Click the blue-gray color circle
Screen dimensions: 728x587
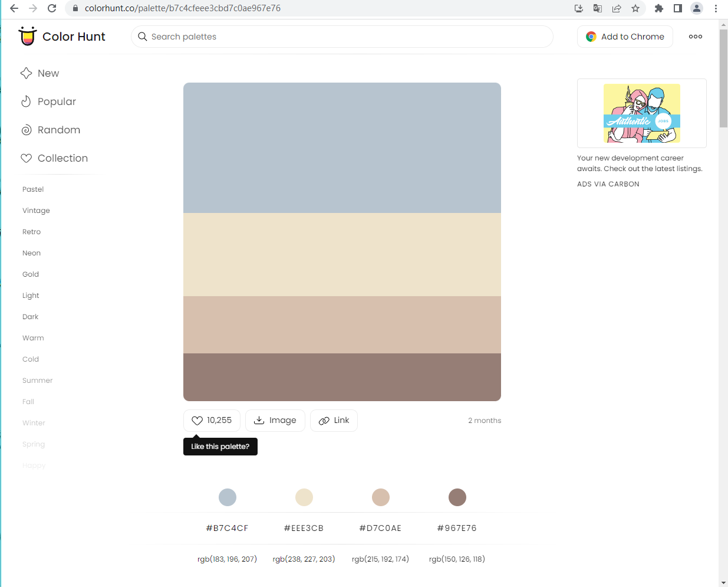point(228,497)
